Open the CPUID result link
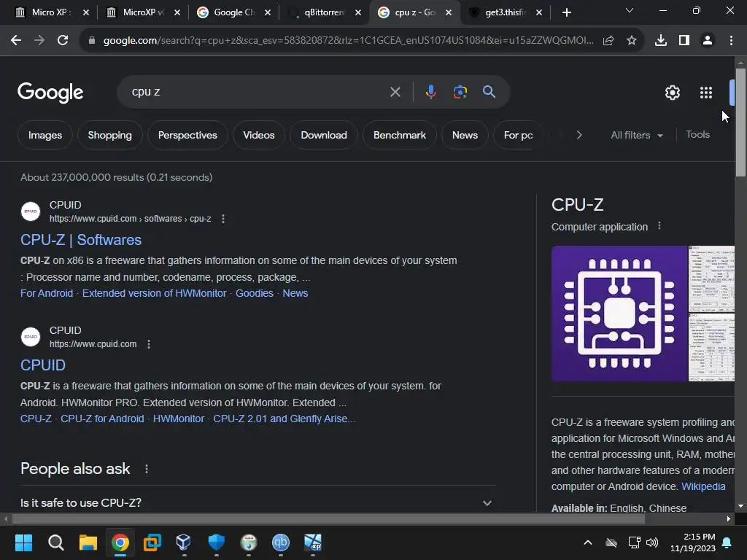 pos(43,365)
